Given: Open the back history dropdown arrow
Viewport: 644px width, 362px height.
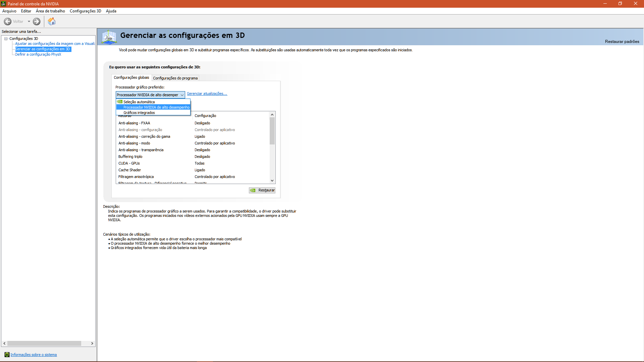Looking at the screenshot, I should coord(29,21).
